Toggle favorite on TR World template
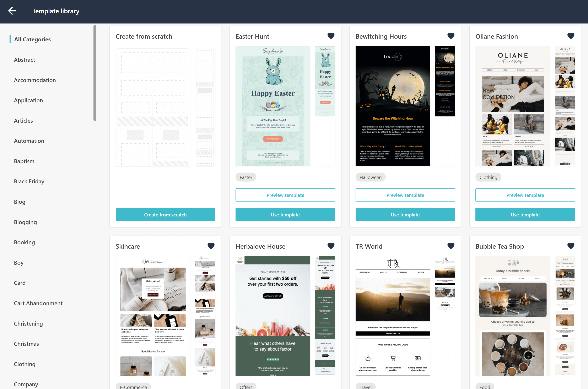 (451, 246)
